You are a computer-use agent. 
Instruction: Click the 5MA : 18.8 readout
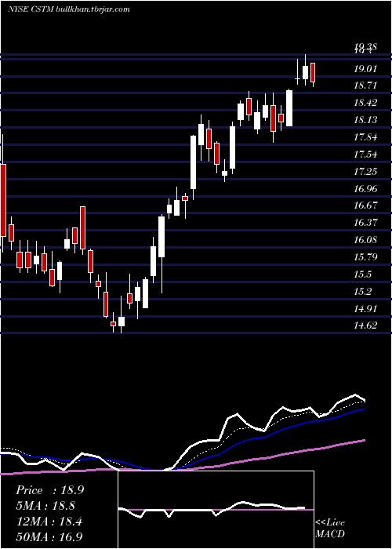point(45,506)
